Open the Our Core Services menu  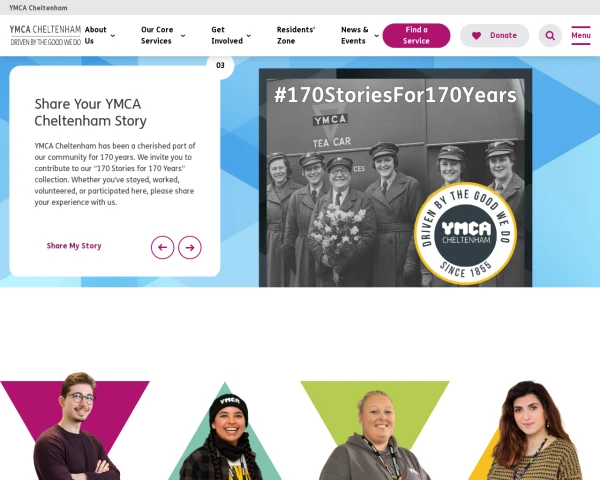click(x=157, y=35)
